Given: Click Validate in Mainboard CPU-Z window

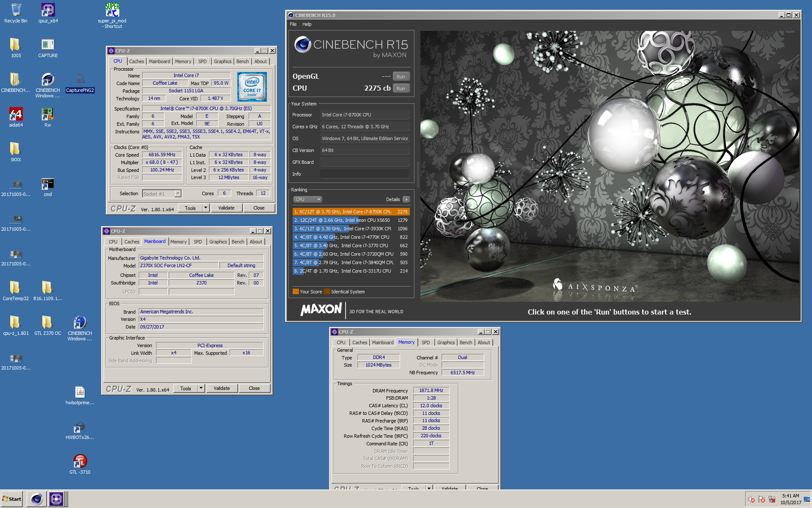Looking at the screenshot, I should [222, 388].
